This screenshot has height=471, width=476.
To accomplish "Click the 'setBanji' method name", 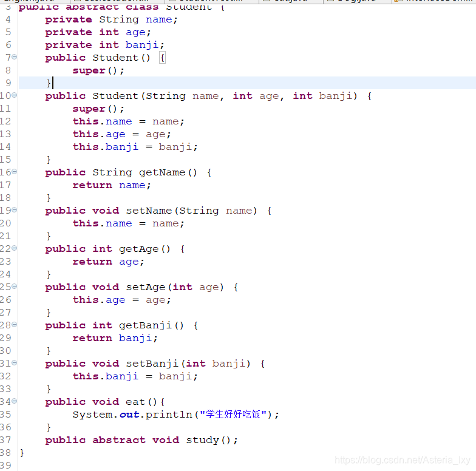I will 152,364.
